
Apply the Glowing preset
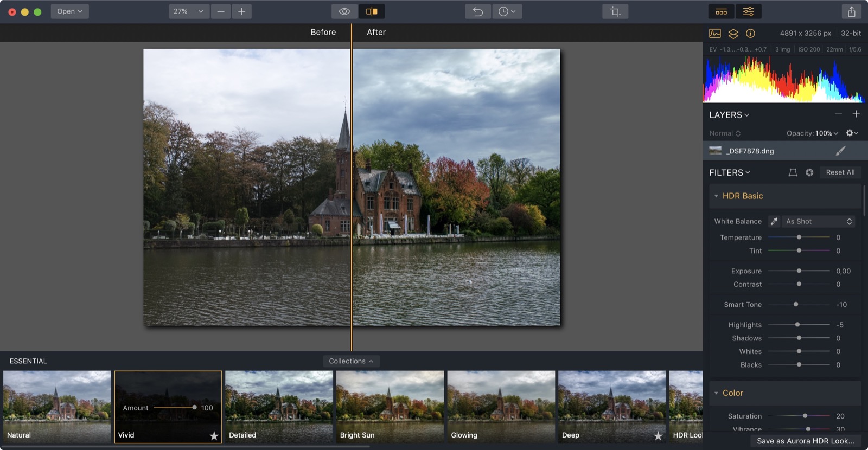pos(501,407)
